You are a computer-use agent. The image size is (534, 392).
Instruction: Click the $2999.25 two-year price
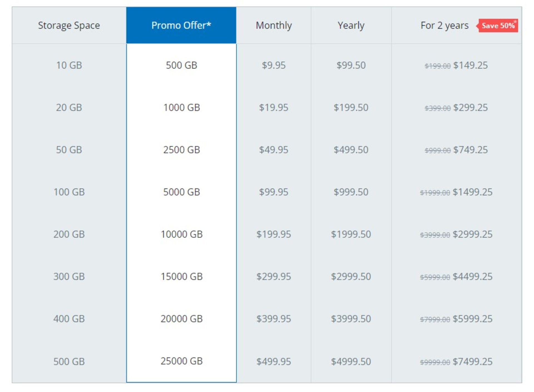click(x=473, y=234)
